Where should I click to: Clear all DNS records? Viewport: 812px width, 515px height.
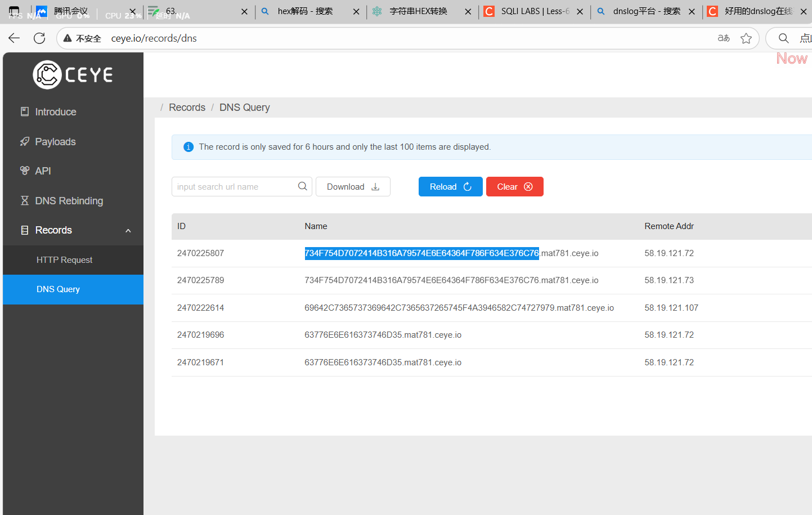(x=515, y=187)
